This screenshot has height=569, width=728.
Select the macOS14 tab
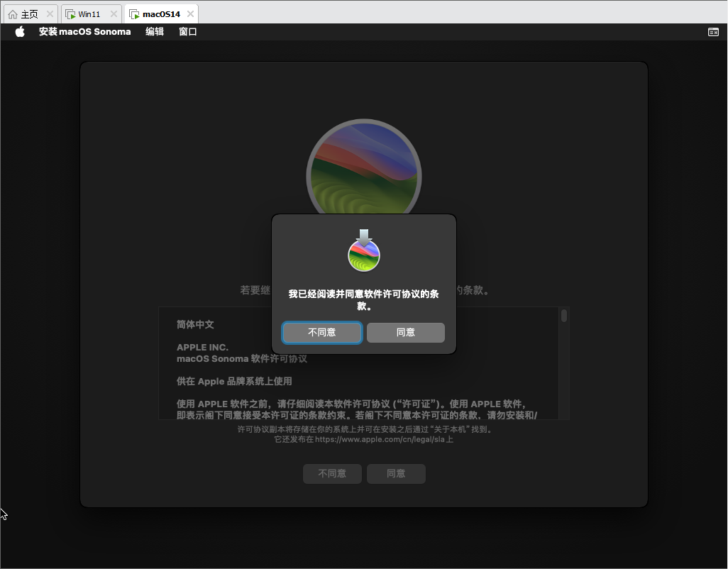[x=161, y=14]
